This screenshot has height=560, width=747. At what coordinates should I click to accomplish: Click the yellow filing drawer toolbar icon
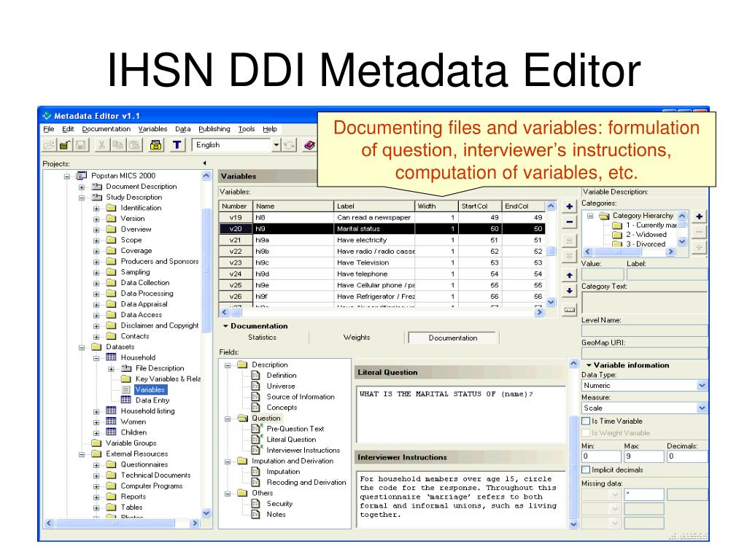pos(155,145)
